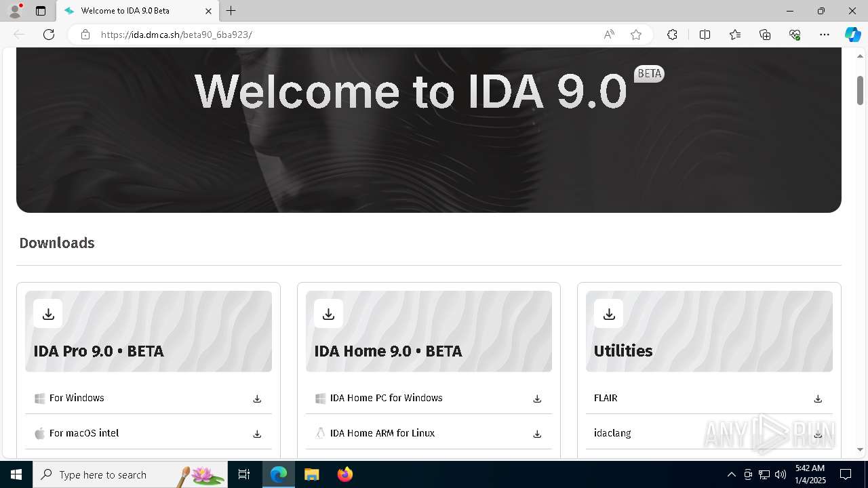Open File Explorer from taskbar

click(x=311, y=474)
